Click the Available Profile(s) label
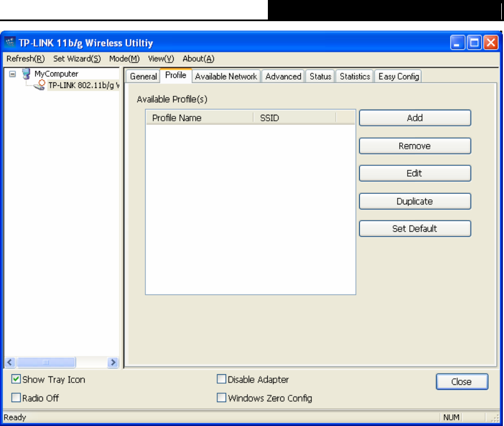Screen dimensions: 504x426 click(172, 99)
